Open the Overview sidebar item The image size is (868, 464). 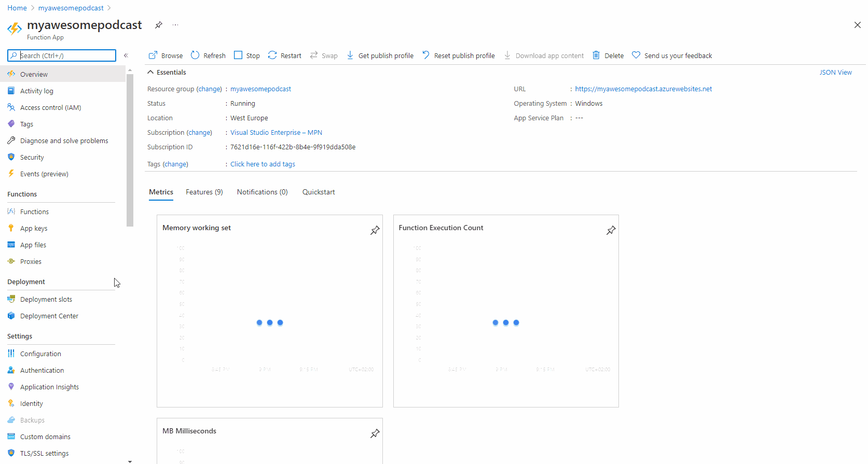point(62,74)
